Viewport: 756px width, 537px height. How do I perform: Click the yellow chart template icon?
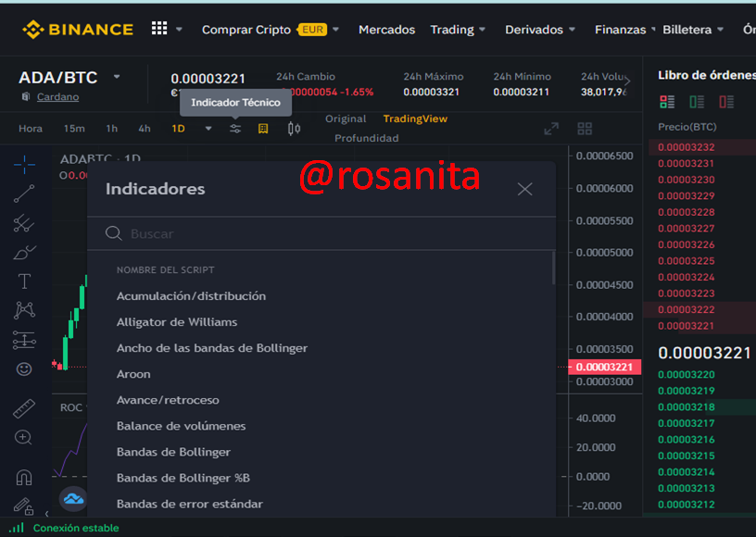[x=263, y=129]
